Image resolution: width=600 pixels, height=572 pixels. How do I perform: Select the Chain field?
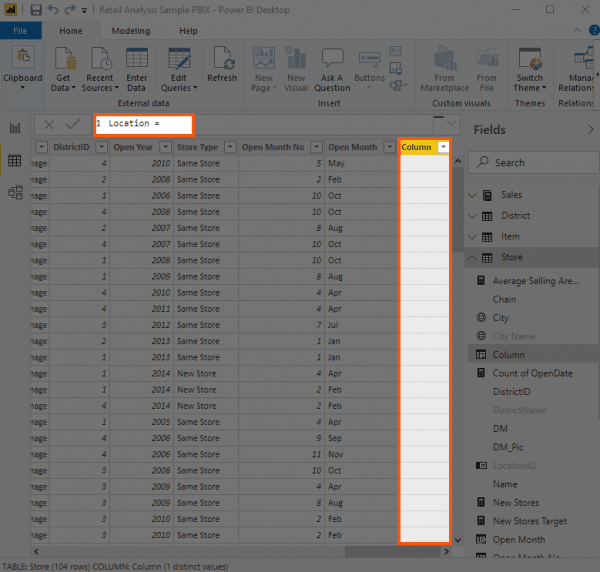coord(504,299)
